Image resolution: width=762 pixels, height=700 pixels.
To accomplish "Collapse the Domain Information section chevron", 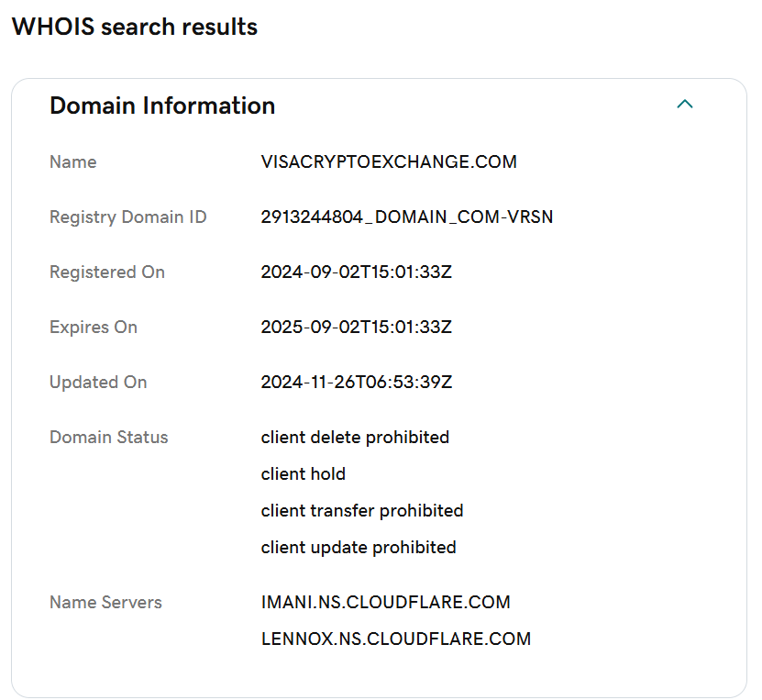I will (685, 104).
